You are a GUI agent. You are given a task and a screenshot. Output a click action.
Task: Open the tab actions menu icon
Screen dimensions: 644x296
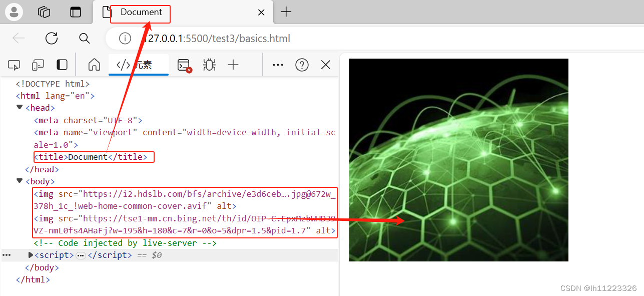click(75, 12)
